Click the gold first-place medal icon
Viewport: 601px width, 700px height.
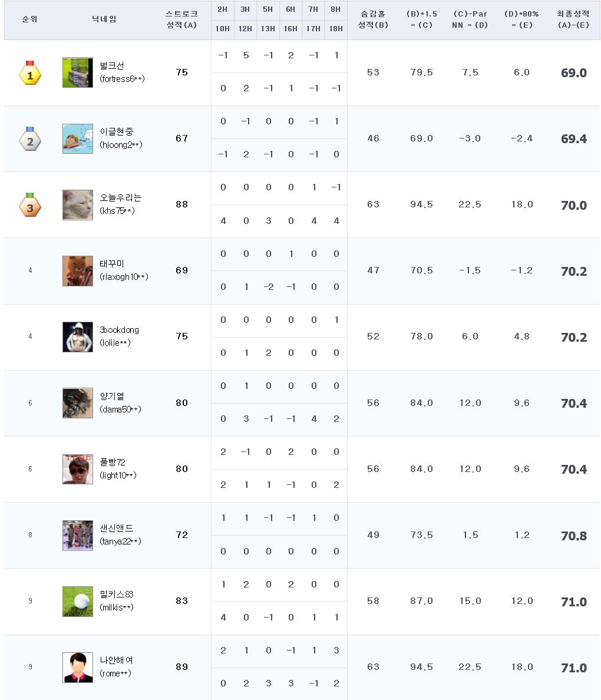point(30,73)
